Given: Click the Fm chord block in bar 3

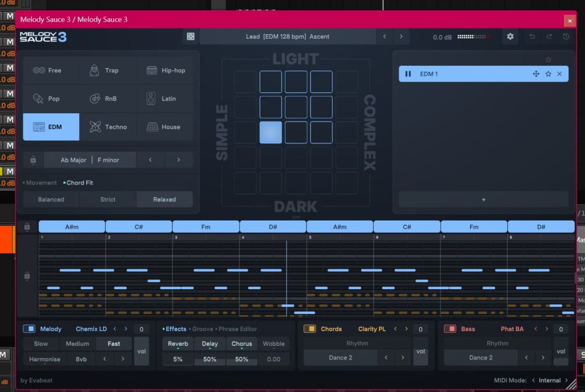Looking at the screenshot, I should [206, 227].
